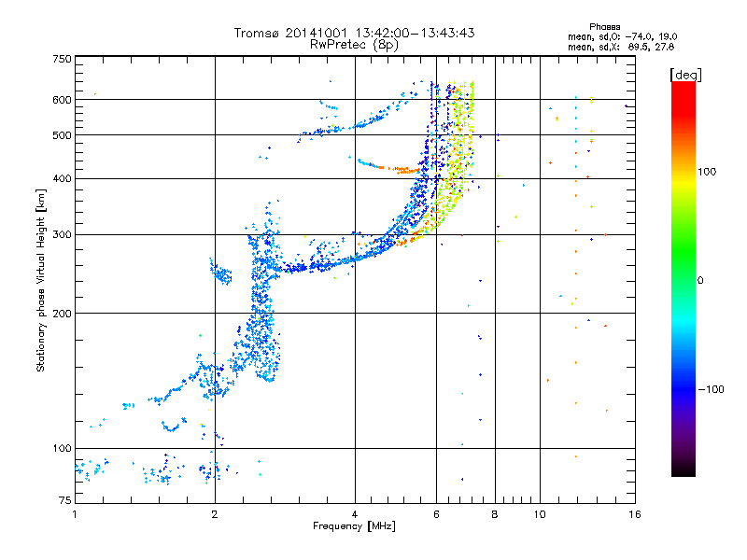
Task: Click the x-axis '2' tick label
Action: pyautogui.click(x=215, y=514)
